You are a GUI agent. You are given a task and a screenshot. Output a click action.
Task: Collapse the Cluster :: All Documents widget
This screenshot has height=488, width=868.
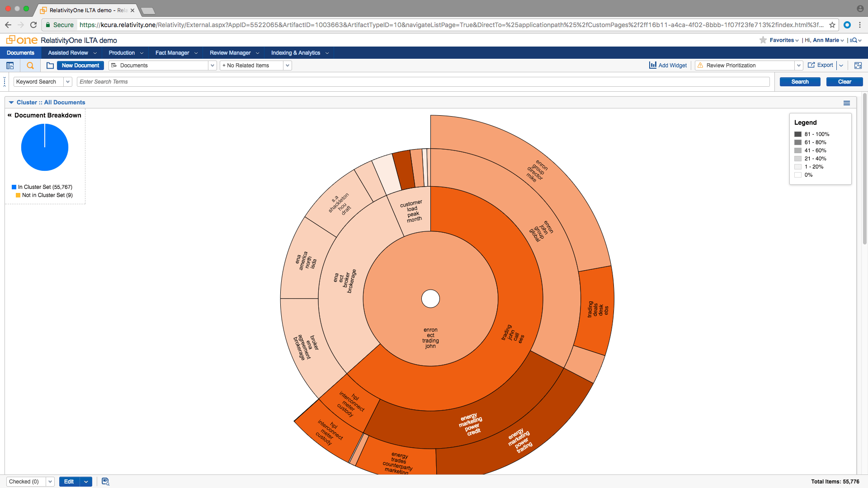(11, 103)
